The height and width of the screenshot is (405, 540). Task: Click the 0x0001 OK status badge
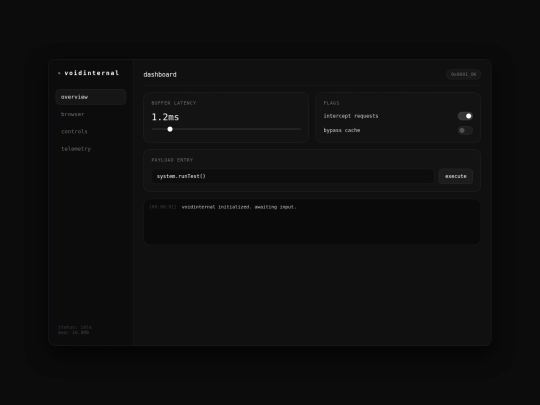[x=463, y=74]
